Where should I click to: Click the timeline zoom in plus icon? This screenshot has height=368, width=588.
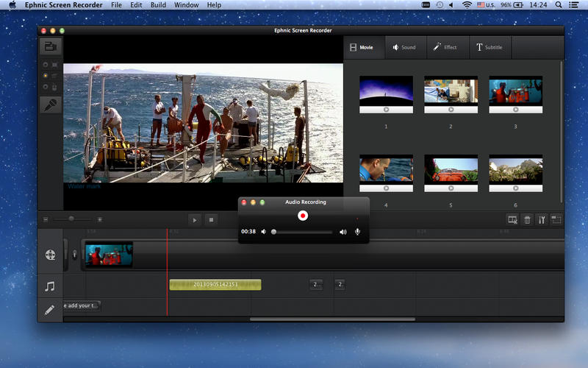tap(100, 219)
